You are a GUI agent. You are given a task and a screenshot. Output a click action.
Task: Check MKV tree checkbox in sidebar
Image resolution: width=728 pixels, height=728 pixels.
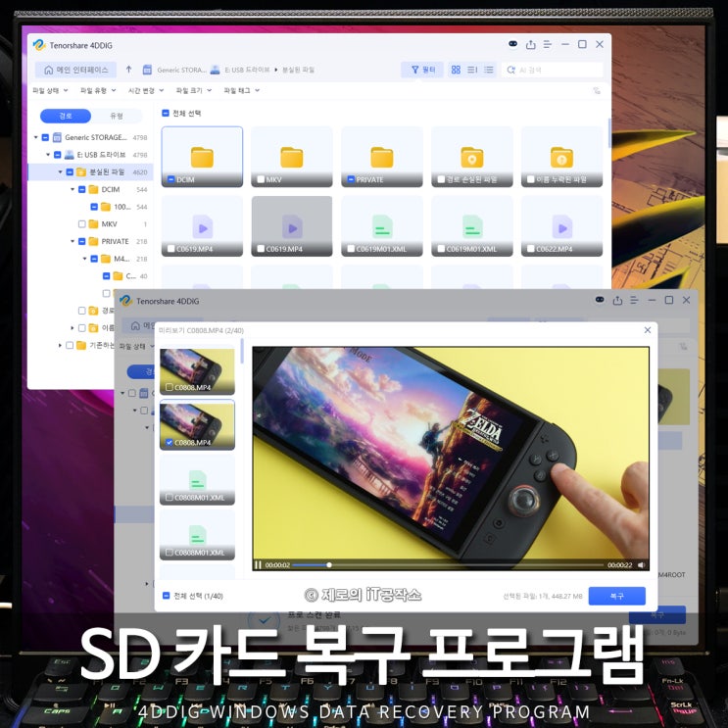tap(81, 224)
